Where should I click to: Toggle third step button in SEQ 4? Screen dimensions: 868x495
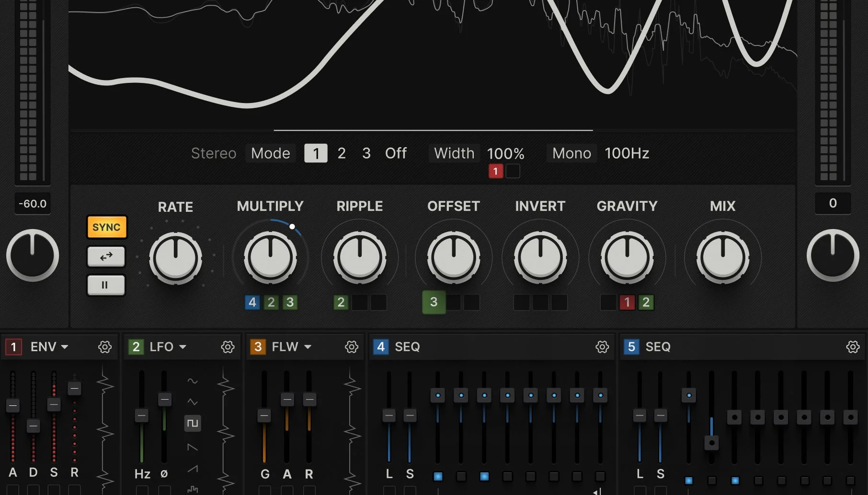click(x=484, y=476)
